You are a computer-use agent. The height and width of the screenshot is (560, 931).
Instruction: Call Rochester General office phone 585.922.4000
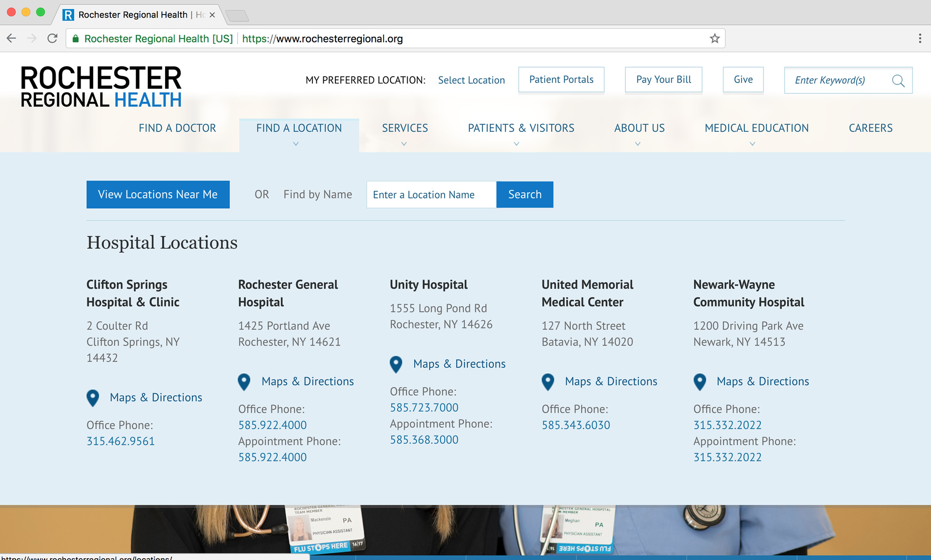coord(272,425)
